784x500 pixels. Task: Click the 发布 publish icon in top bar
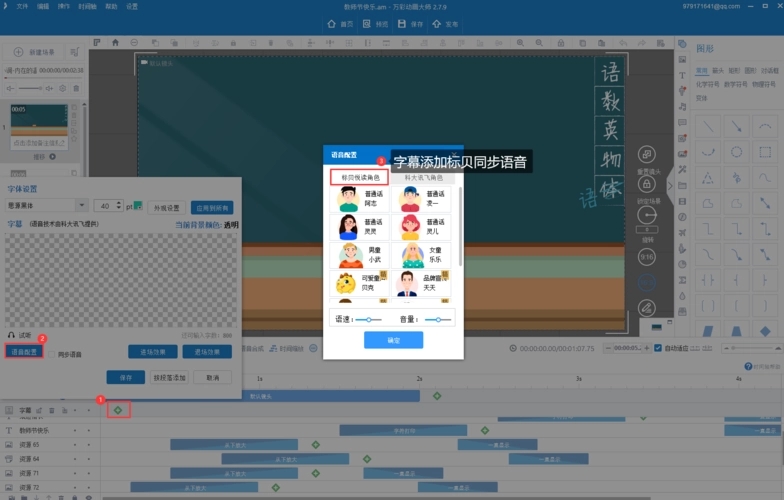click(436, 24)
